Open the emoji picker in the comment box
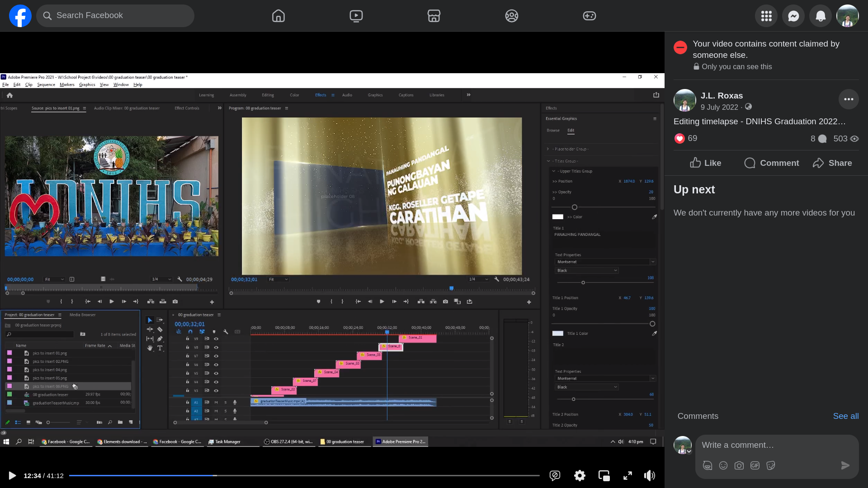This screenshot has width=868, height=488. [x=723, y=465]
